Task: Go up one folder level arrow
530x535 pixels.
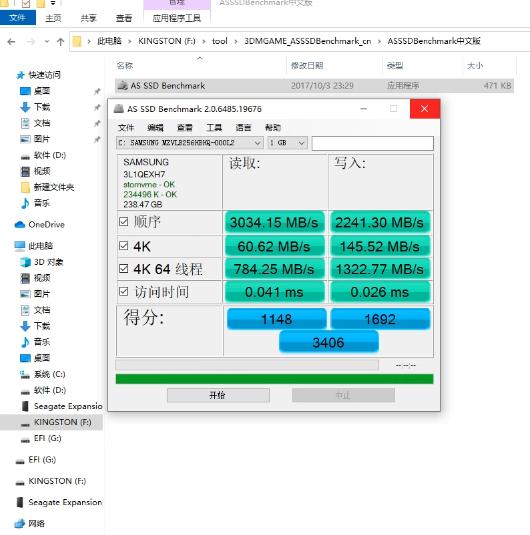Action: [x=60, y=42]
